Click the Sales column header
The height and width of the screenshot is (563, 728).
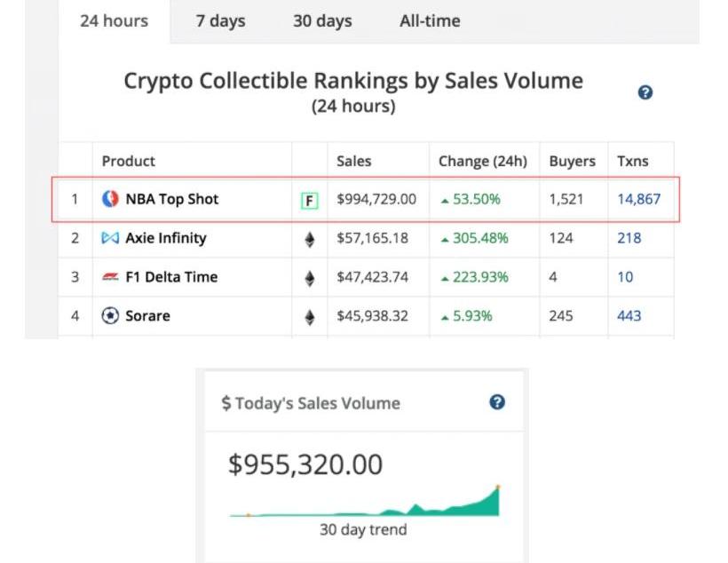tap(353, 162)
